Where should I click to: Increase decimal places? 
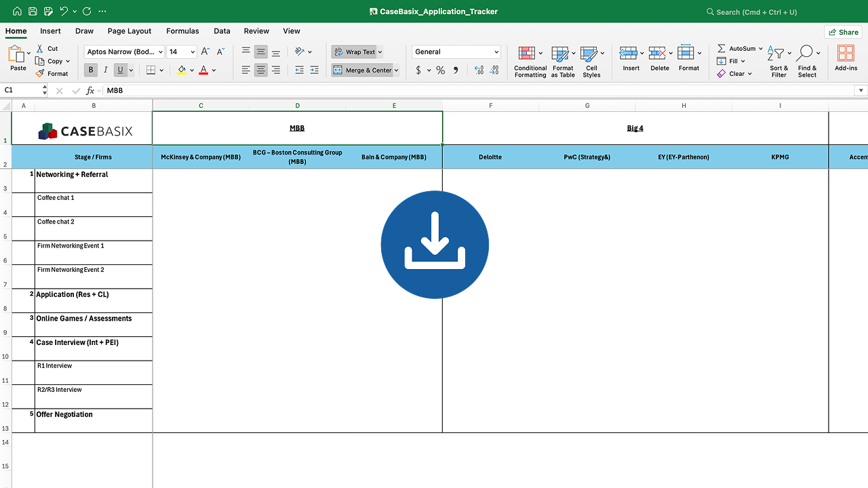(x=479, y=70)
